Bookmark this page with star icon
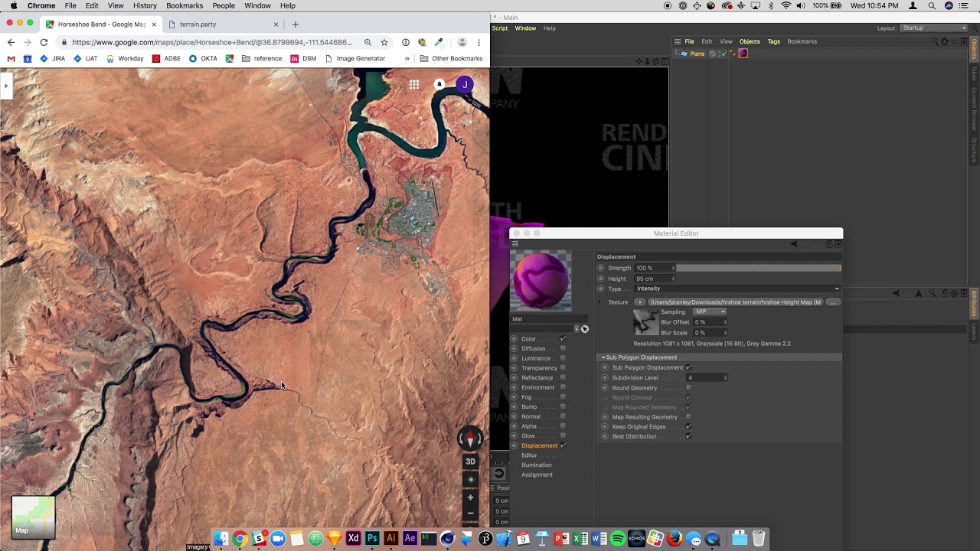Screen dimensions: 980x551 (x=384, y=42)
